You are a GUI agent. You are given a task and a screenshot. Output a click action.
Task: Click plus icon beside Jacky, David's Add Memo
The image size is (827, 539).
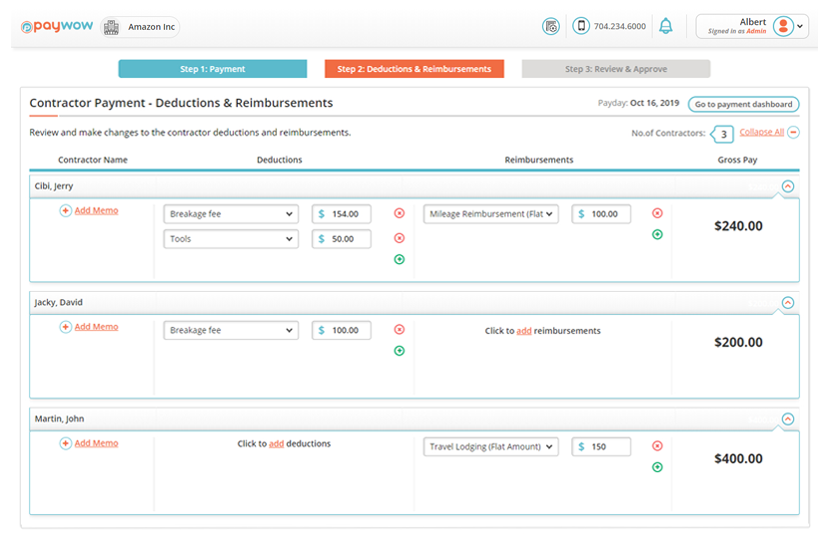coord(65,327)
